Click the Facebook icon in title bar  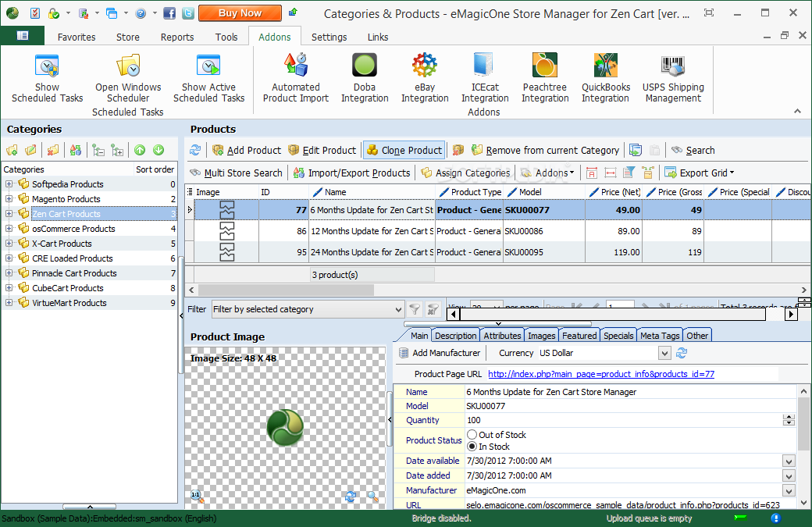coord(169,13)
